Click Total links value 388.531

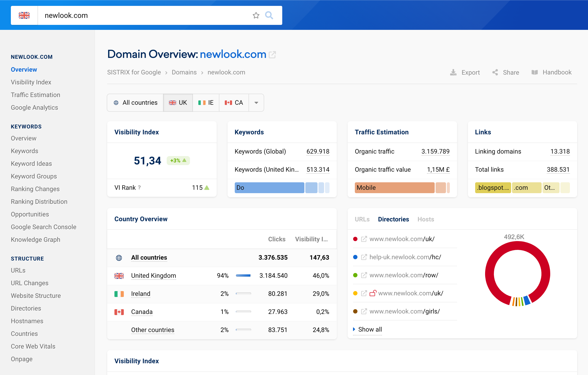(x=558, y=170)
